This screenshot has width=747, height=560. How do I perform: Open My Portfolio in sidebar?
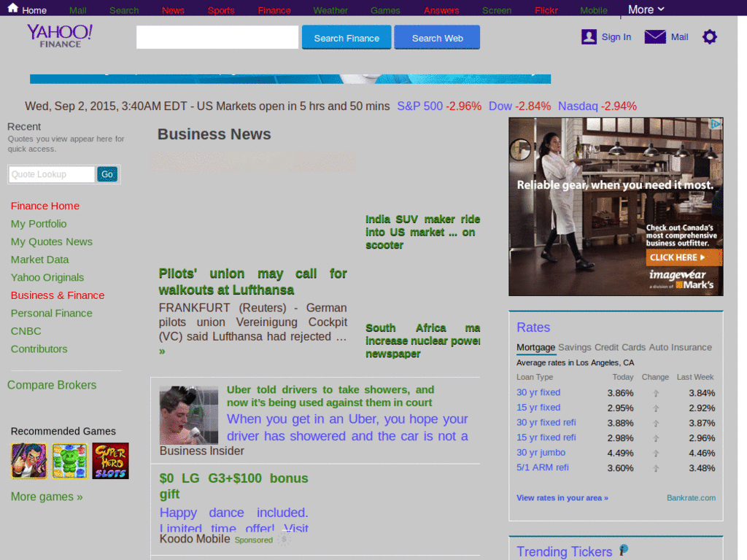39,224
